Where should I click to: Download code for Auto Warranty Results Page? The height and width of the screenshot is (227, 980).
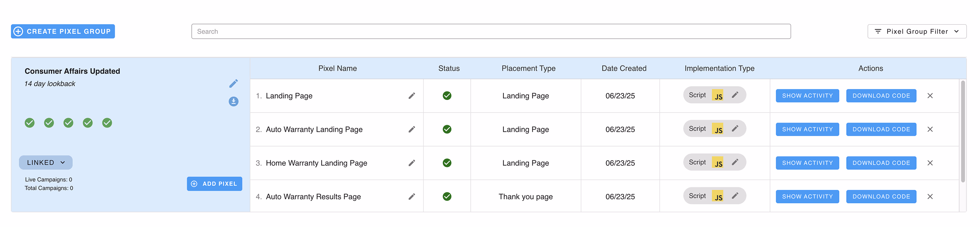point(881,197)
